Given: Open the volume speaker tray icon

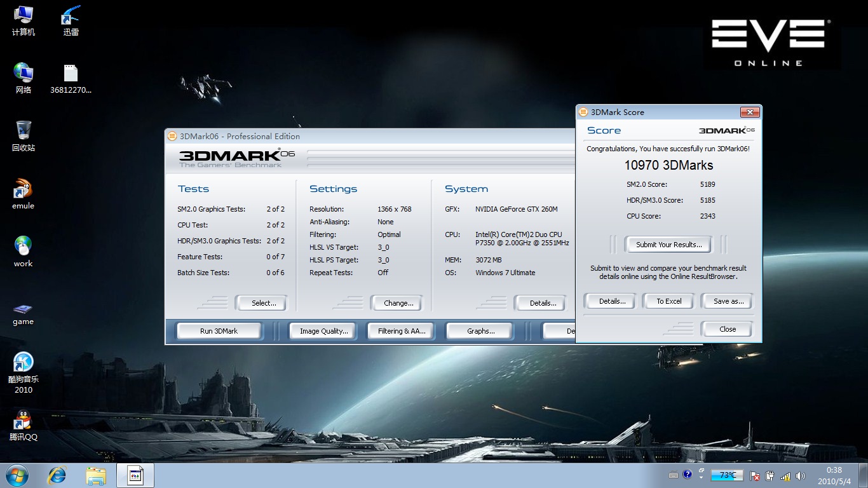Looking at the screenshot, I should [800, 475].
